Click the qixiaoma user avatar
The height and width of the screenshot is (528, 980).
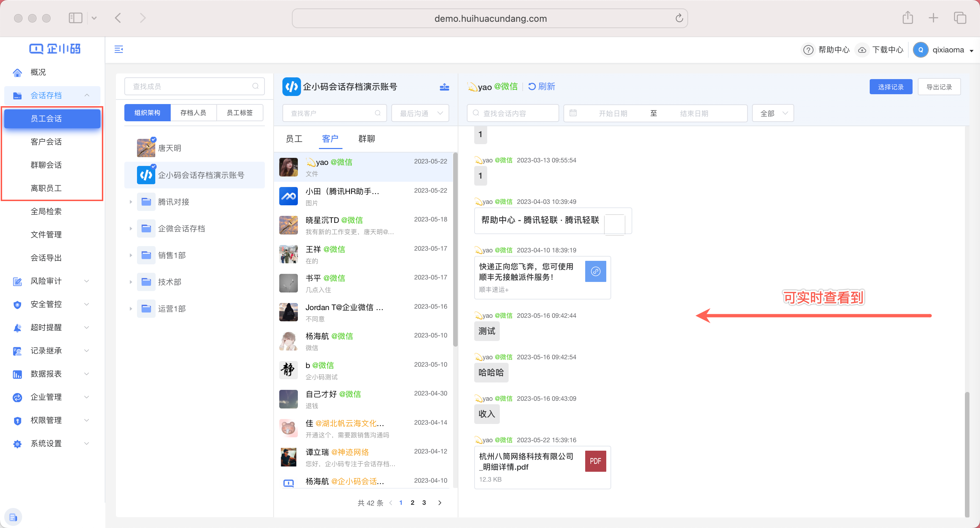coord(920,50)
